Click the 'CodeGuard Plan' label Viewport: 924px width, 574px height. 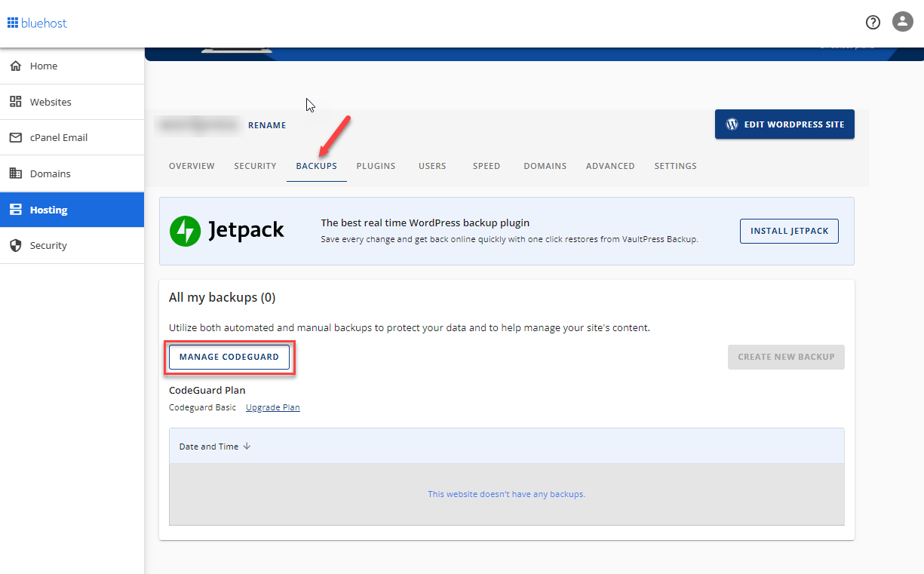pos(207,390)
